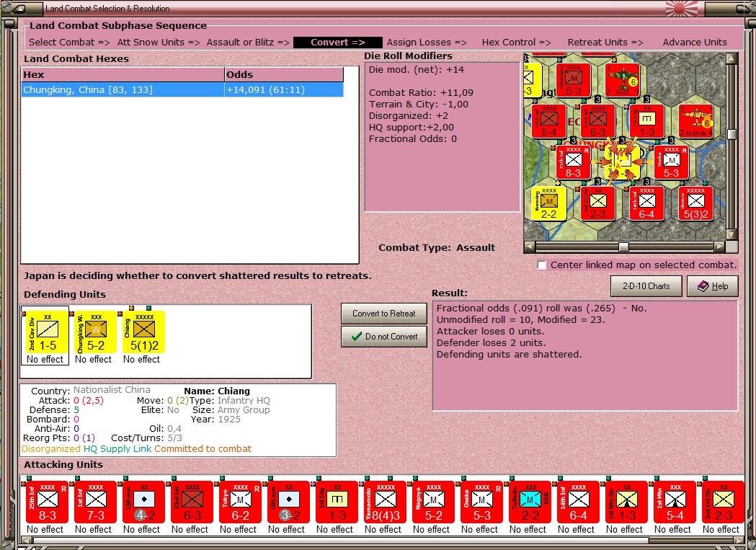Click the 6-4 infantry counter on the map
The height and width of the screenshot is (550, 756).
(x=646, y=203)
